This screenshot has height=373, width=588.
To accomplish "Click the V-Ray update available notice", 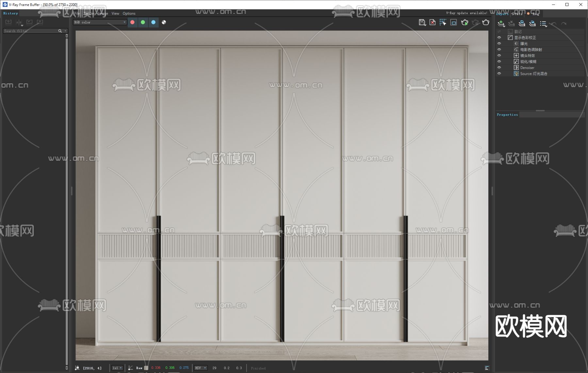I will click(466, 13).
